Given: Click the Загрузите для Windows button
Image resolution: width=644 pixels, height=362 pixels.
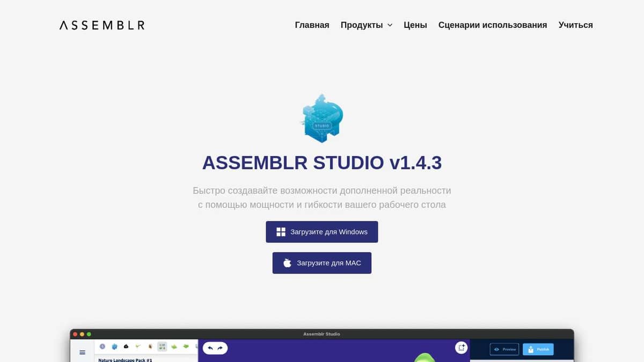Looking at the screenshot, I should click(321, 231).
